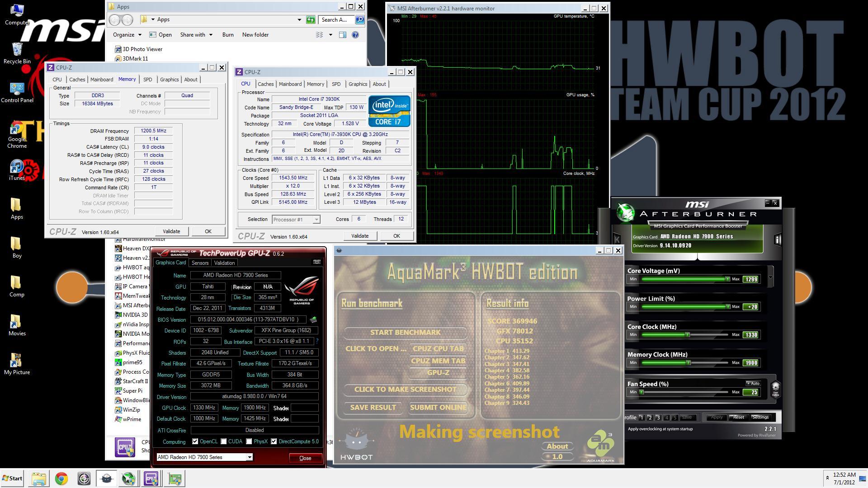This screenshot has height=488, width=868.
Task: Toggle the Explorer preview pane icon
Action: (343, 35)
